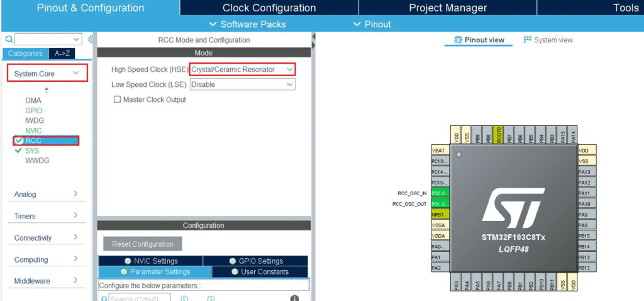Select NVIC in System Core list
Viewport: 644px width, 301px height.
tap(33, 130)
